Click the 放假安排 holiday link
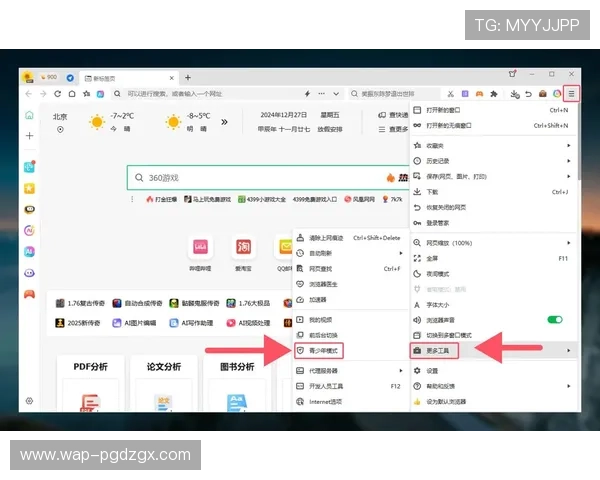The width and height of the screenshot is (600, 480). tap(329, 129)
